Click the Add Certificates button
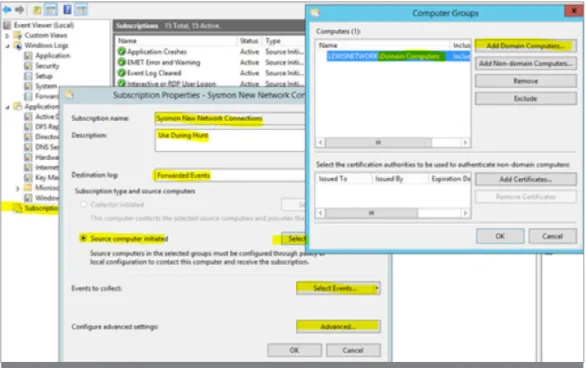The width and height of the screenshot is (586, 368). [525, 179]
